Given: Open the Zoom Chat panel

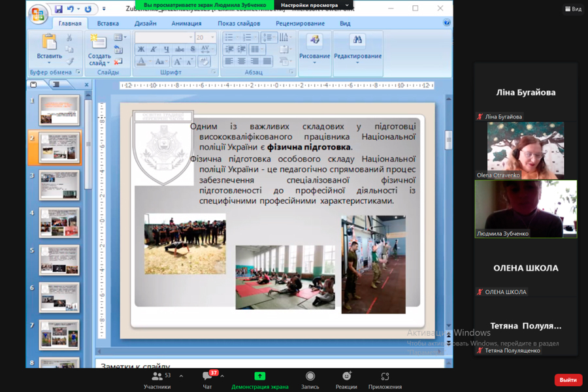Looking at the screenshot, I should point(208,377).
